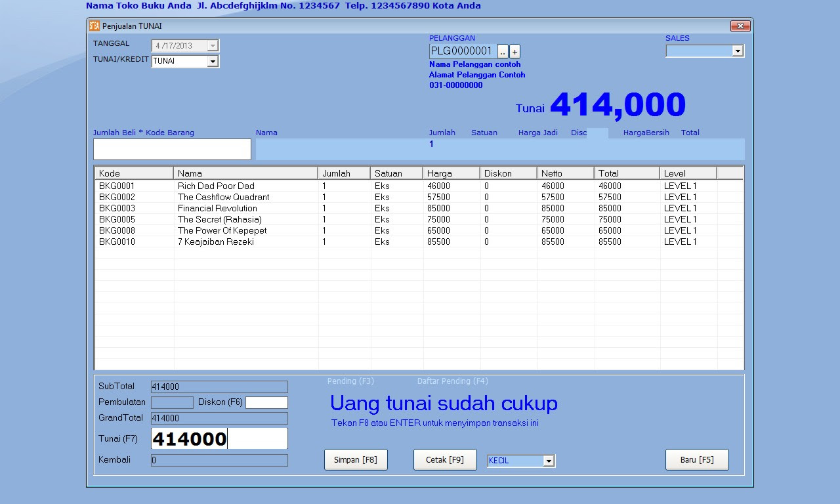The height and width of the screenshot is (504, 840).
Task: Open Daftar Pending (F4)
Action: coord(453,381)
